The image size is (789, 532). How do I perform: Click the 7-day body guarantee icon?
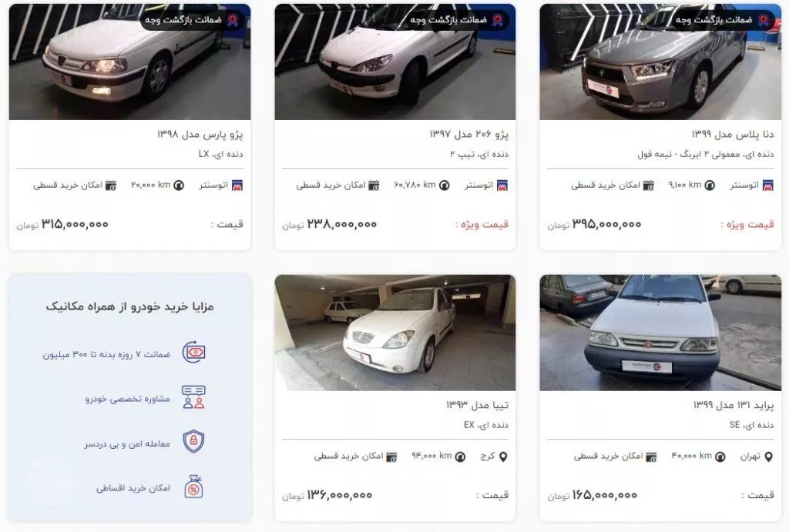pyautogui.click(x=193, y=352)
